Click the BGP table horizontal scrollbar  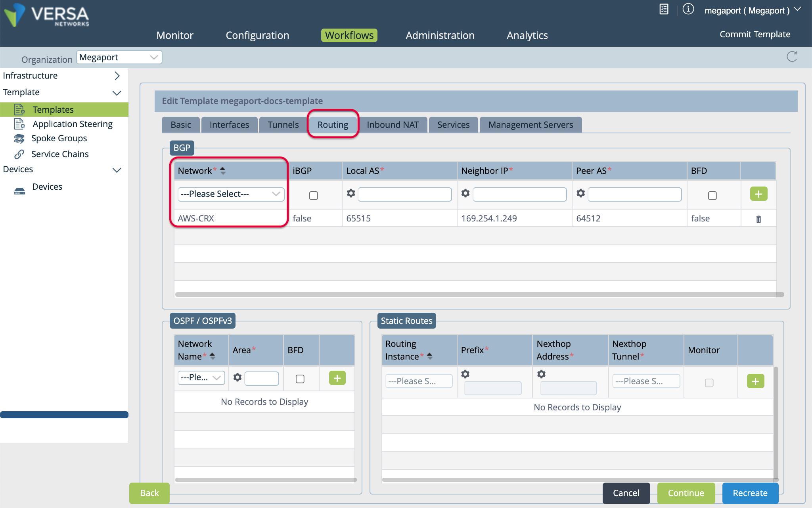(479, 294)
